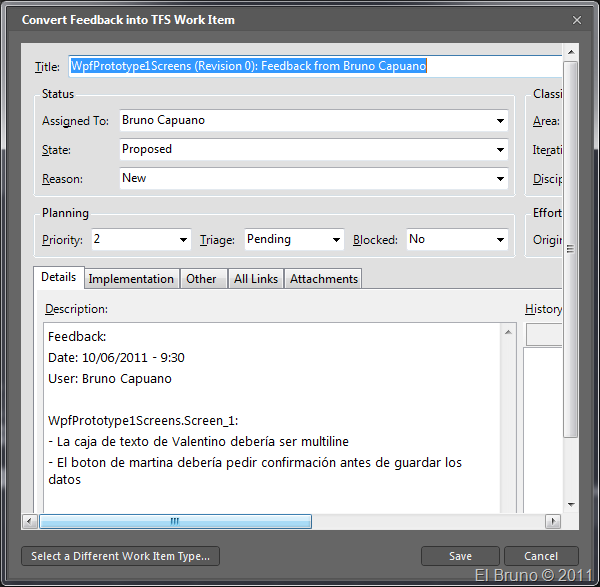Select the All Links tab

pos(256,279)
